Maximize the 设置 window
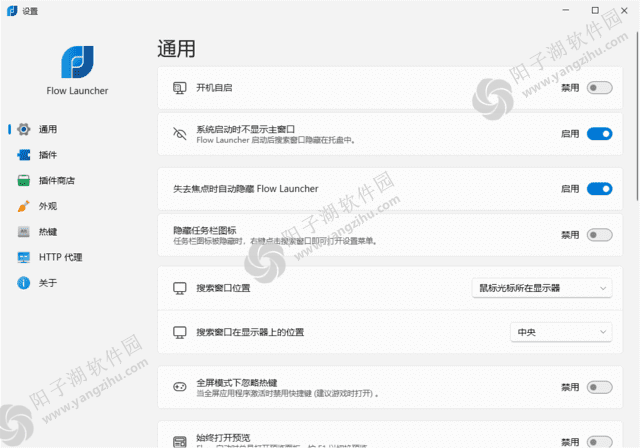640x448 pixels. pyautogui.click(x=595, y=11)
